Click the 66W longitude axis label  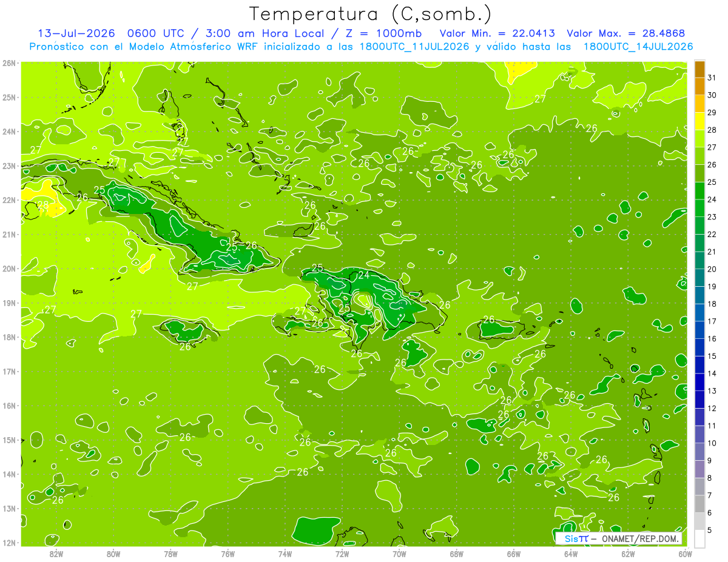coord(514,554)
